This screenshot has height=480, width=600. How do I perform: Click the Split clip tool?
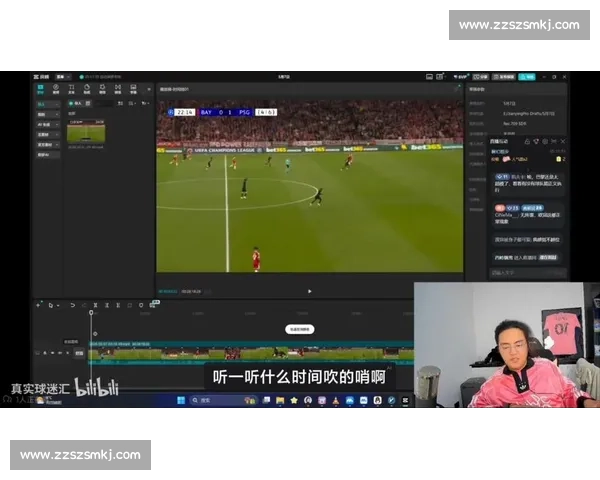click(x=95, y=305)
